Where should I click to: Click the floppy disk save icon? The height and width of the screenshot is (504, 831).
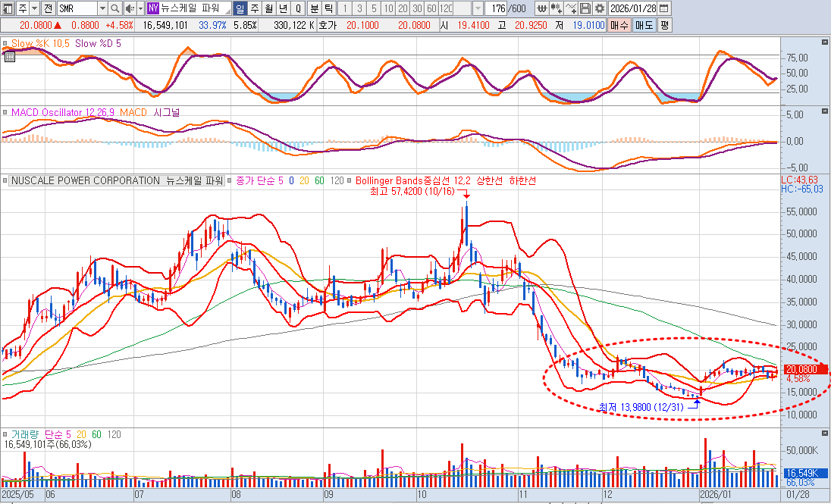[x=585, y=8]
